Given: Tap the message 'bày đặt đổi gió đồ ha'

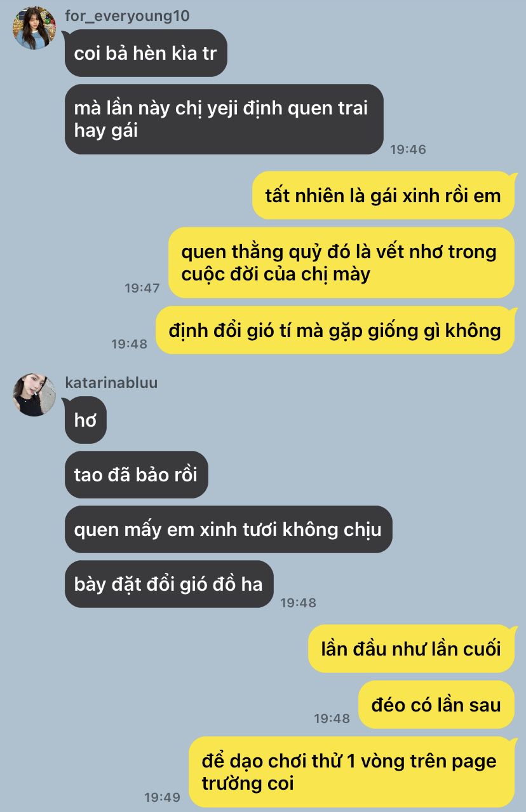Looking at the screenshot, I should click(169, 584).
